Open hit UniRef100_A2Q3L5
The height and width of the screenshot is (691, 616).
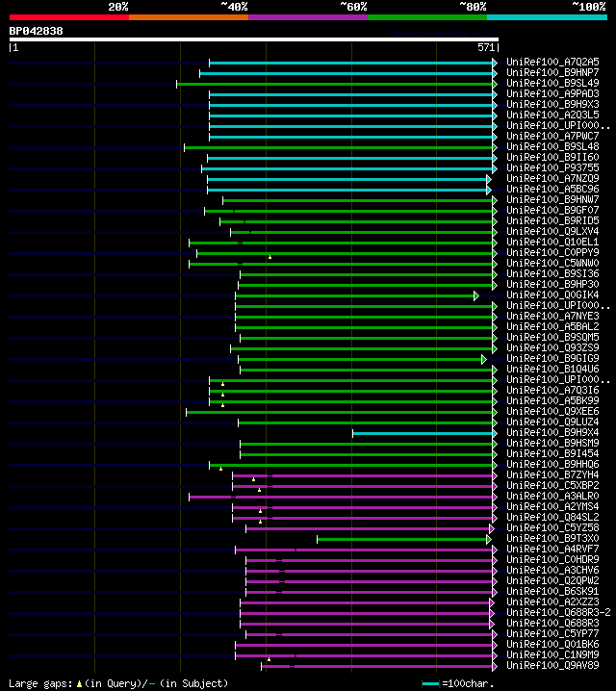[552, 115]
